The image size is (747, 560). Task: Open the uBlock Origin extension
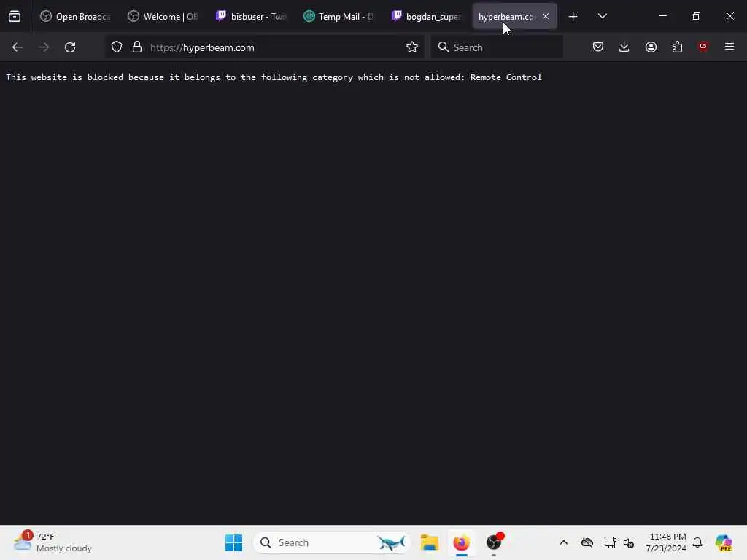[x=703, y=47]
